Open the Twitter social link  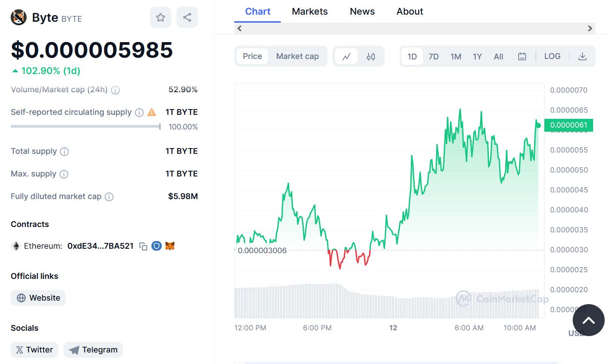(35, 350)
